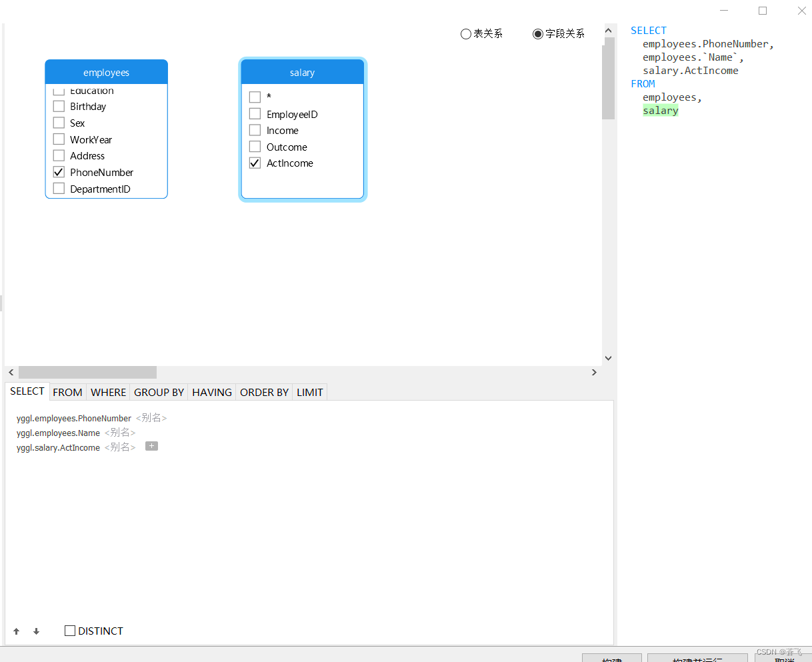Open the FROM tab
812x662 pixels.
(x=68, y=392)
